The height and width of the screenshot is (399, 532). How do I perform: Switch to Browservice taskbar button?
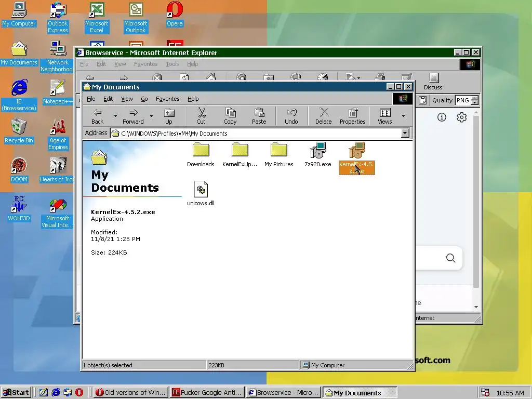[x=284, y=393]
